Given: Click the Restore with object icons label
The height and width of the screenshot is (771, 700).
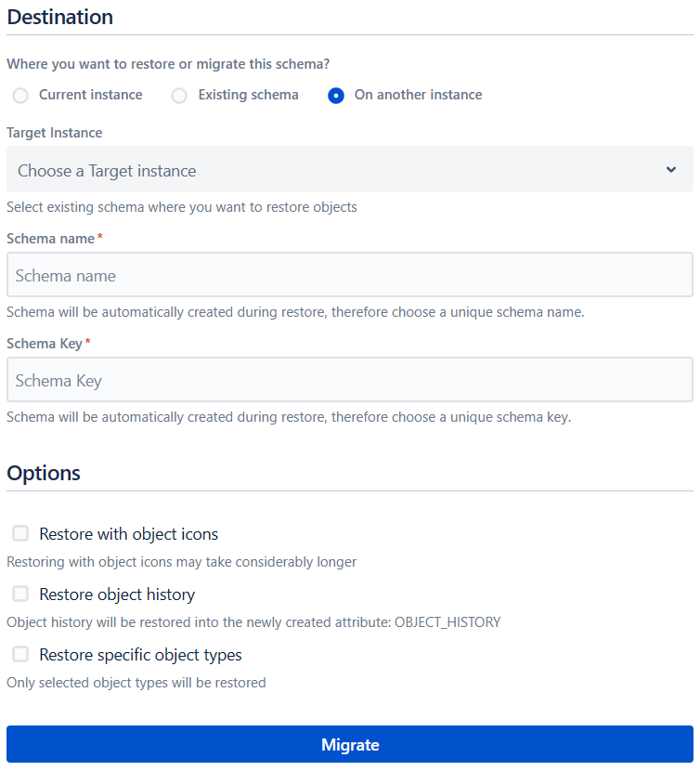Looking at the screenshot, I should pos(129,534).
